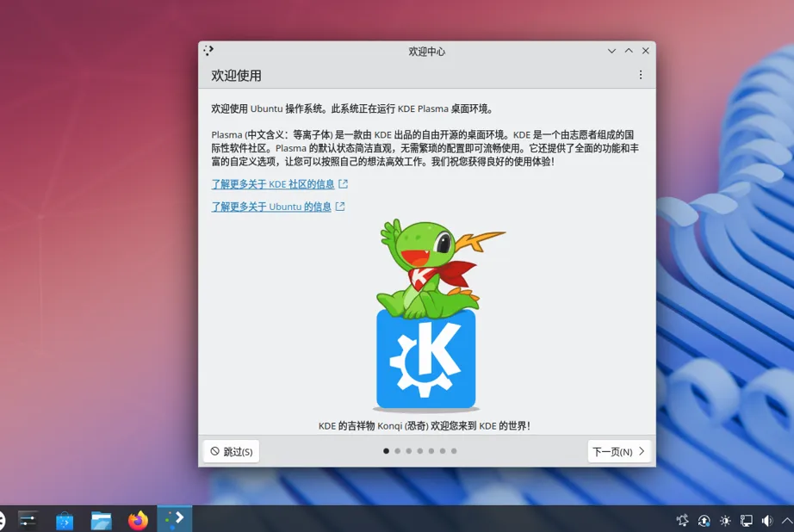Viewport: 794px width, 532px height.
Task: Minimize the Welcome Center window
Action: point(611,51)
